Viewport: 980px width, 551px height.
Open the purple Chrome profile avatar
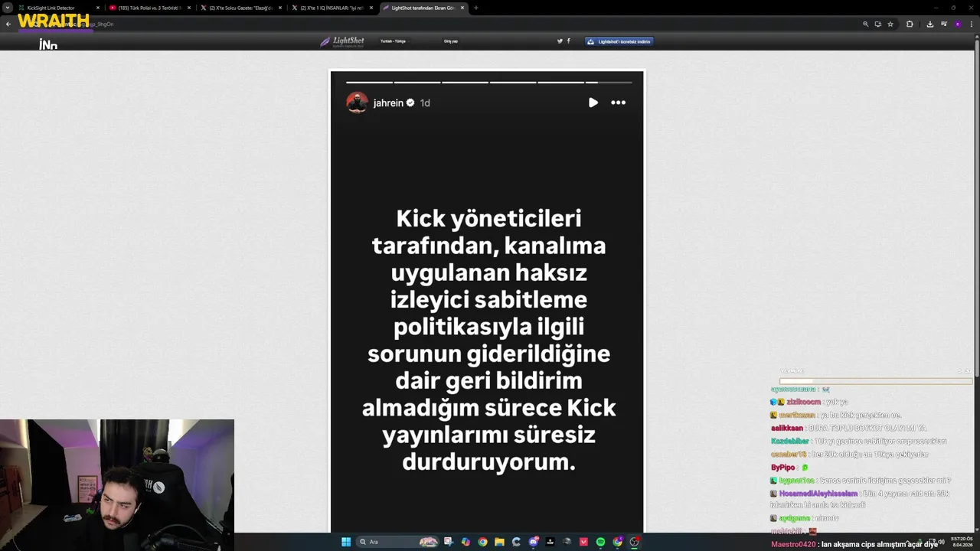point(958,24)
